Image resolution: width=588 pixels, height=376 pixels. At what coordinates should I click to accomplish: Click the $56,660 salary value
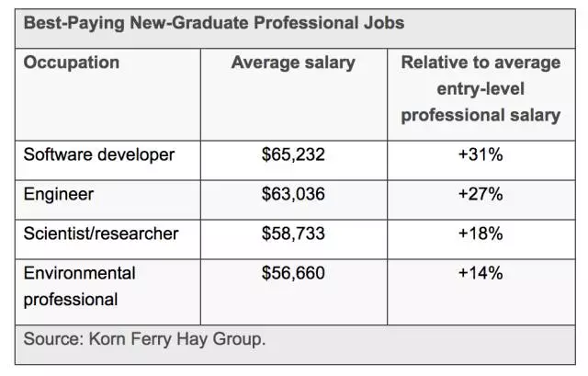[293, 273]
